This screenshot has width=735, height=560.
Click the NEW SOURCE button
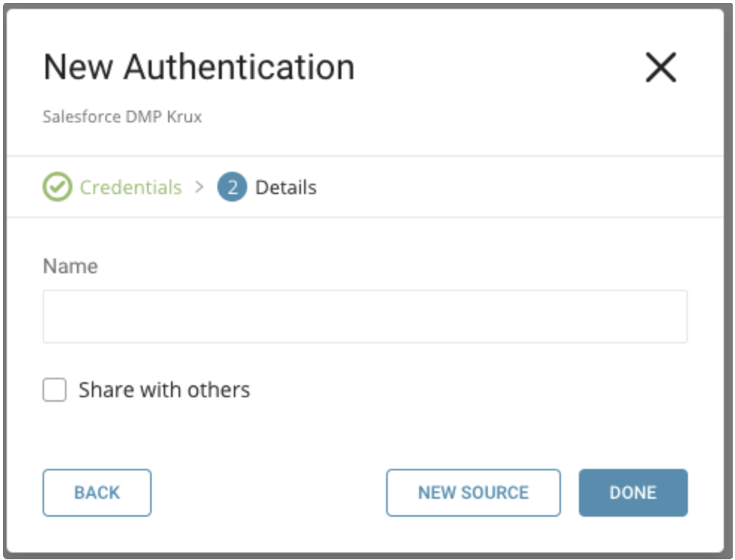pyautogui.click(x=473, y=493)
